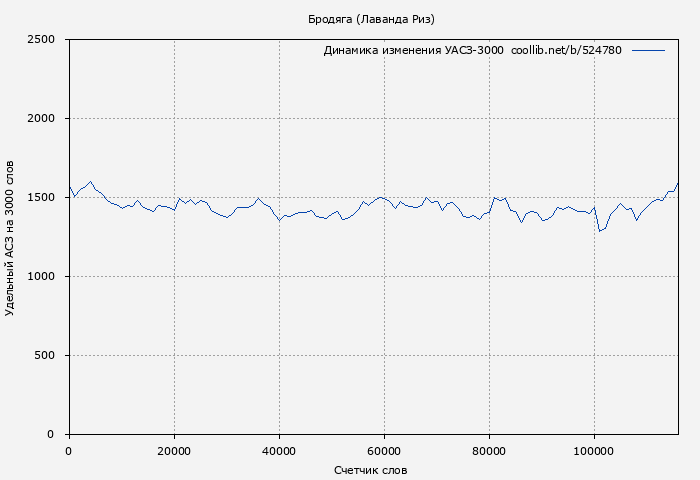
Task: Select the 100000 X-axis tick label
Action: [594, 451]
